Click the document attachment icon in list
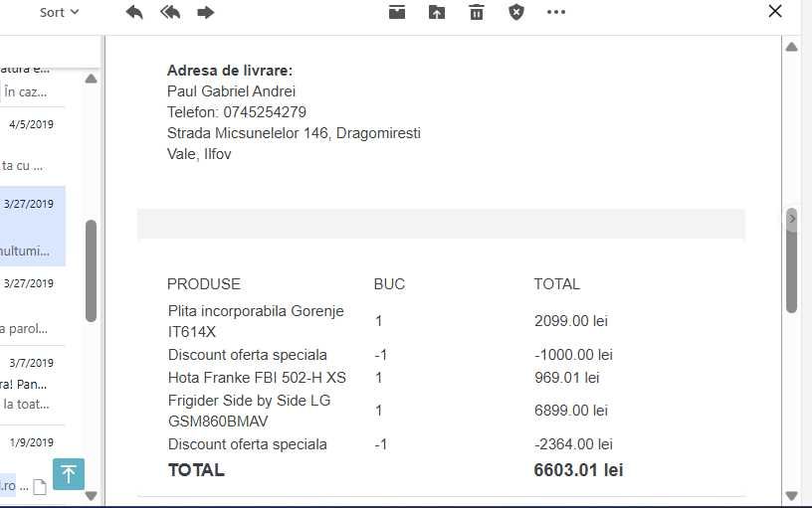This screenshot has height=508, width=812. 40,487
